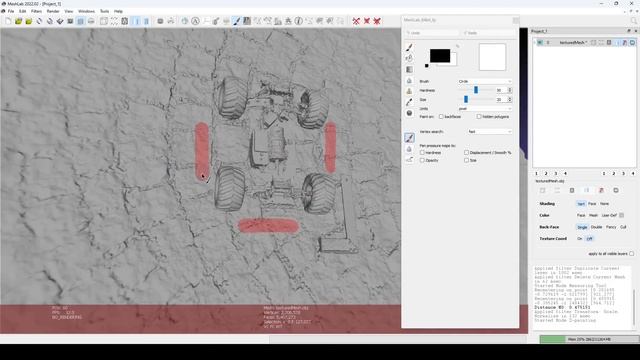Toggle bounding box rendering in main toolbar
Image resolution: width=640 pixels, height=360 pixels.
(104, 21)
